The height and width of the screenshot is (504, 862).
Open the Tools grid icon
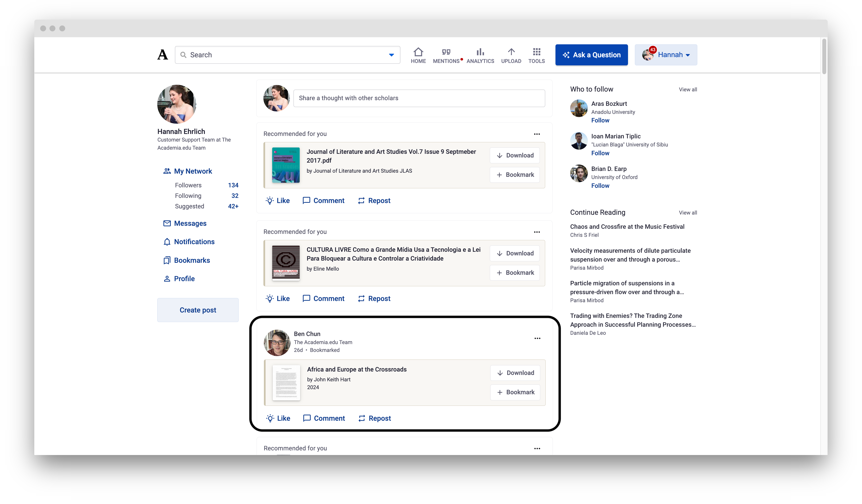click(x=536, y=52)
